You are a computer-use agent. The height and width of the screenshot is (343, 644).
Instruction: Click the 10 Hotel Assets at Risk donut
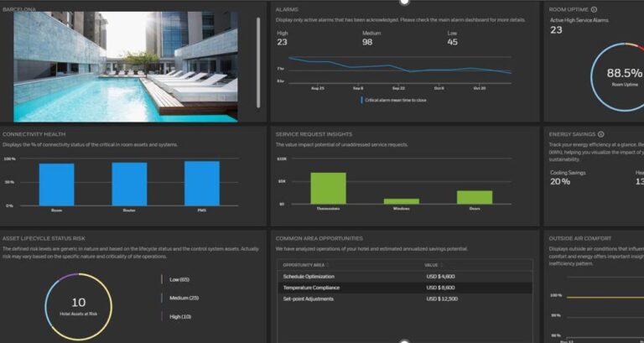point(79,307)
